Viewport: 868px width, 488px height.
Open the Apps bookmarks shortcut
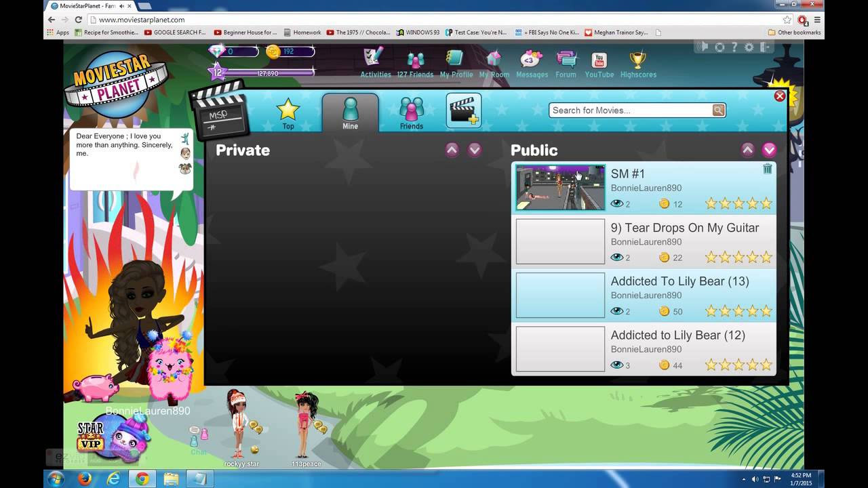click(x=58, y=33)
